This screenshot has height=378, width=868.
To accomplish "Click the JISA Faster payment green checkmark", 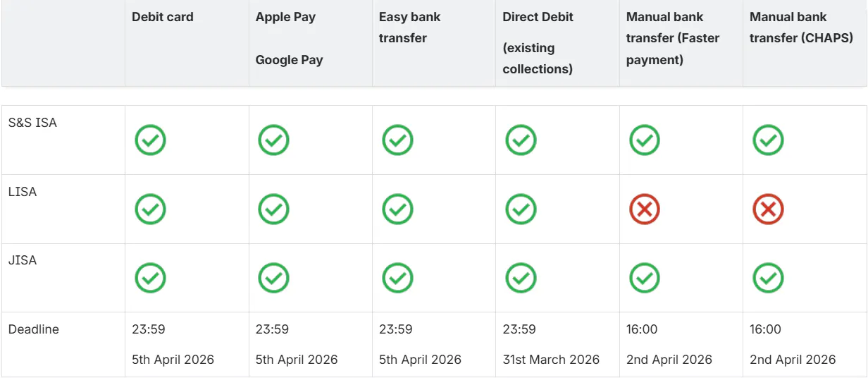I will (x=644, y=278).
